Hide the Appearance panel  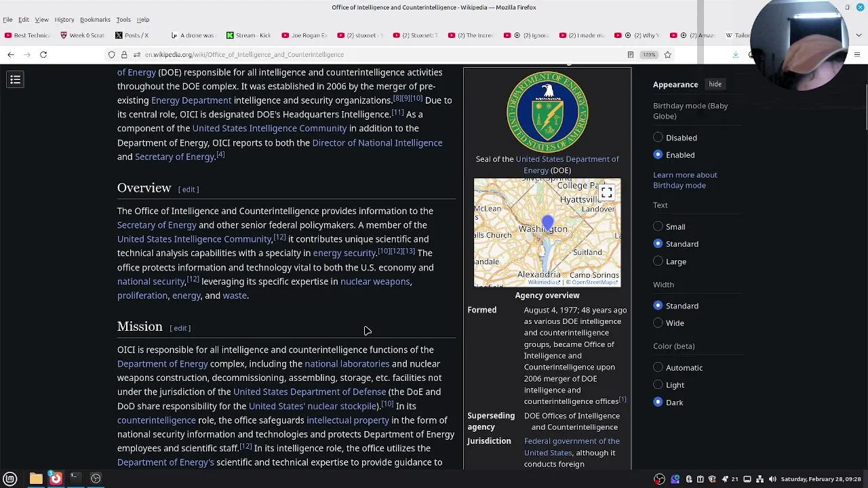(x=715, y=84)
